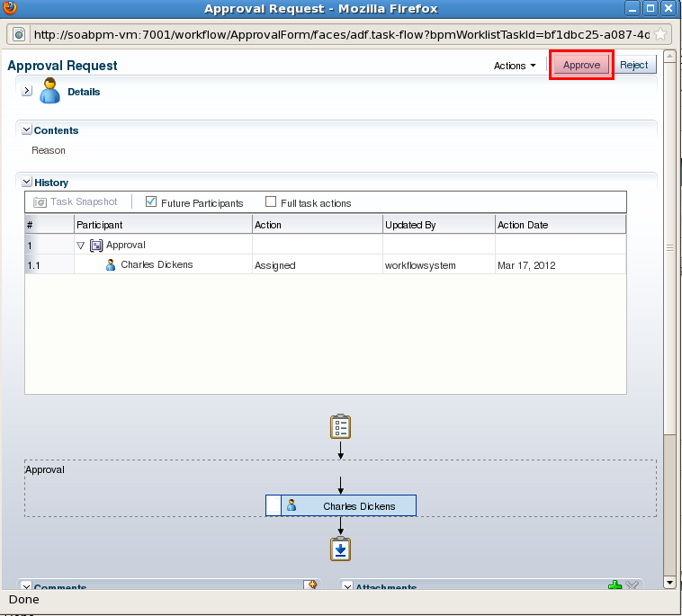The width and height of the screenshot is (682, 616).
Task: Click the Action column header
Action: click(318, 225)
